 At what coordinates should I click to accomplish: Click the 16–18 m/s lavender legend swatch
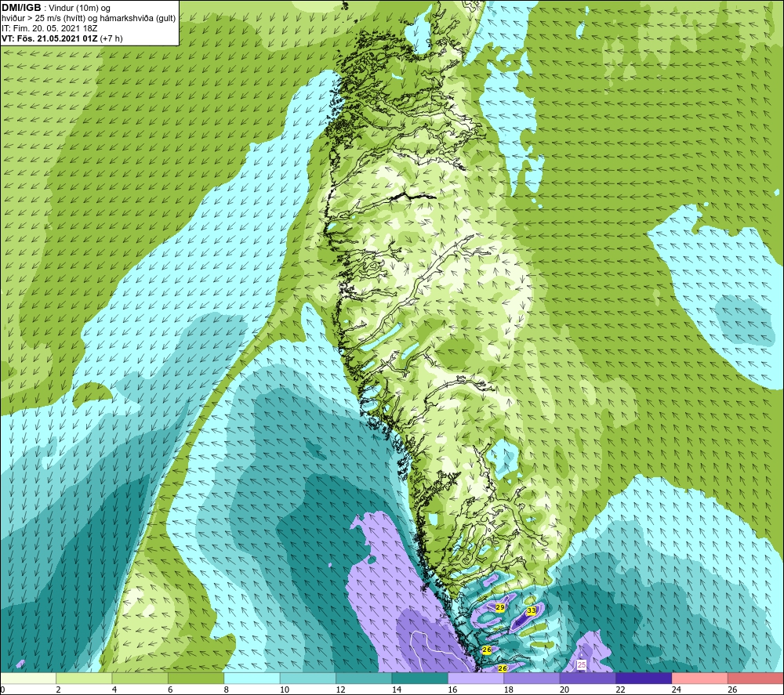tap(476, 678)
